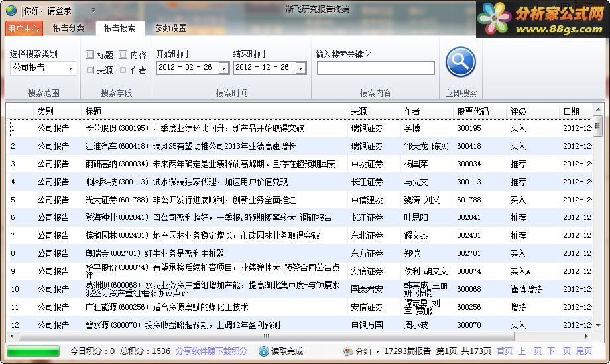This screenshot has width=610, height=364.
Task: Jump to 尾页 last page
Action: pos(584,351)
